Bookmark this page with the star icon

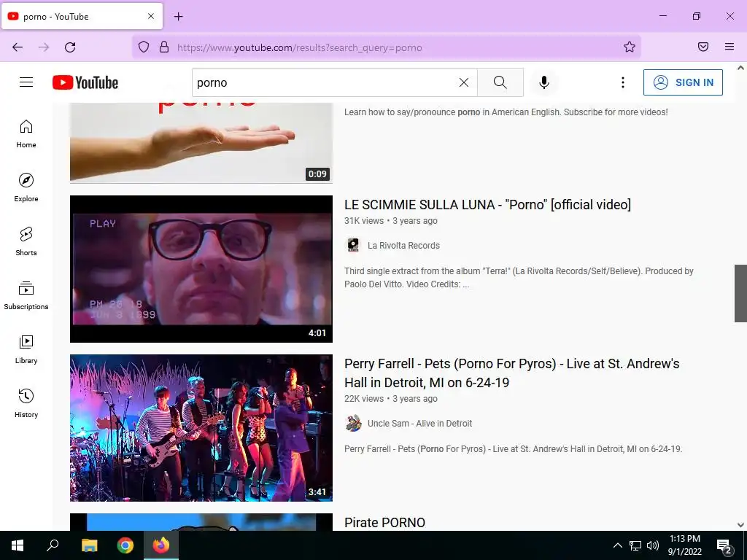pyautogui.click(x=630, y=47)
